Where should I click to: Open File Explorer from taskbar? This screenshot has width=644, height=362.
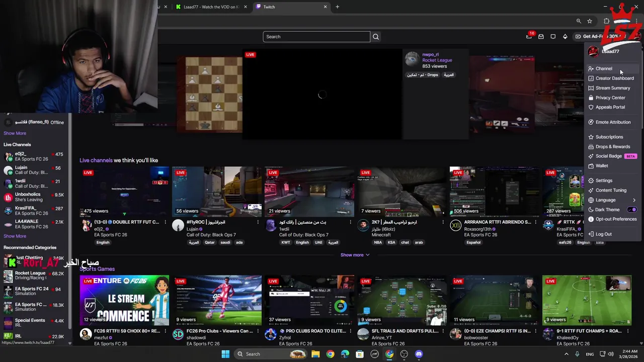tap(315, 354)
